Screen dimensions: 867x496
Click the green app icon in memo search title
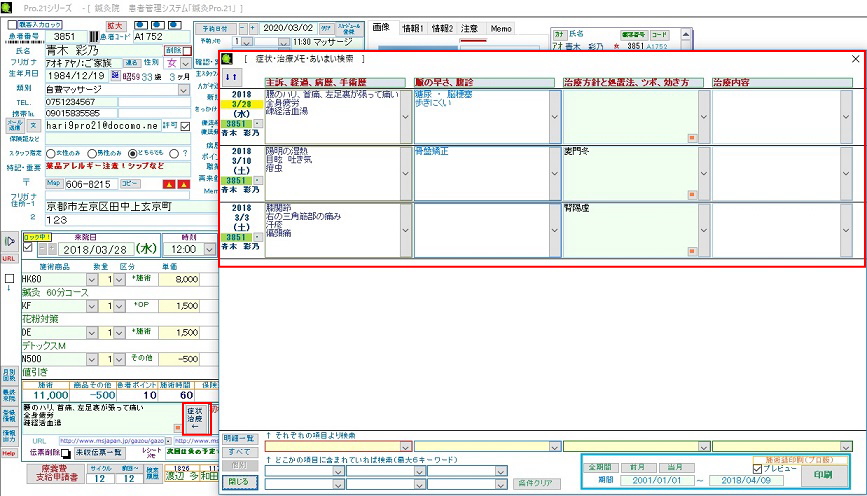point(227,59)
